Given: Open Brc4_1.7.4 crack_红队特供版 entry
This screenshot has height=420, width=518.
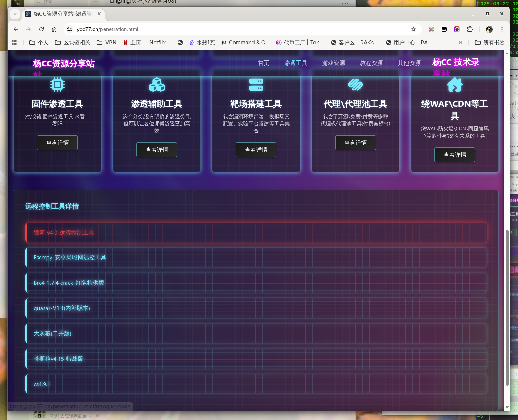Looking at the screenshot, I should (256, 283).
